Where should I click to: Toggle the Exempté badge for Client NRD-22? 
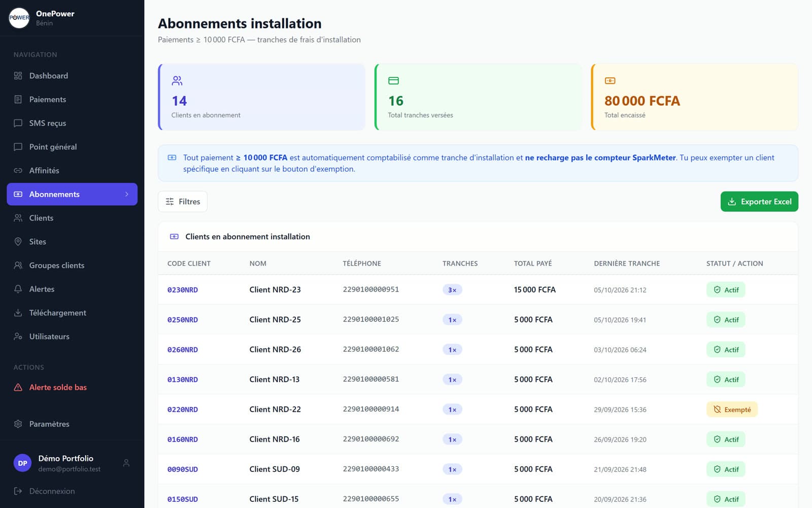tap(732, 409)
